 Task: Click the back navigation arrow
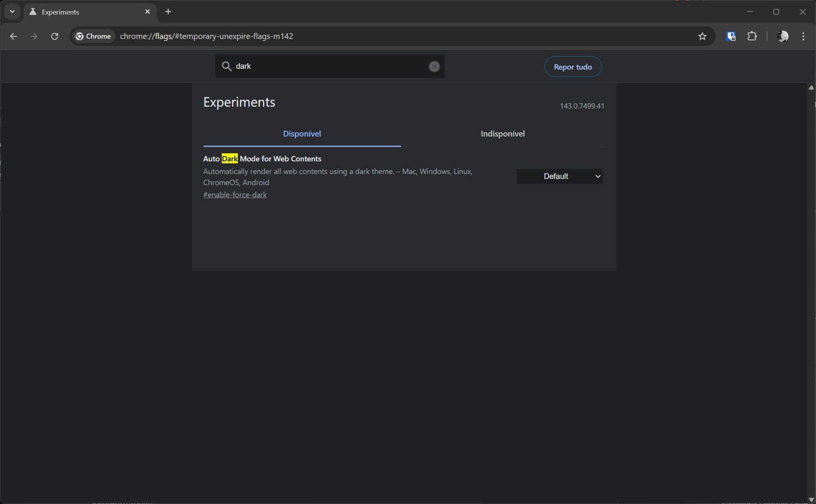13,36
